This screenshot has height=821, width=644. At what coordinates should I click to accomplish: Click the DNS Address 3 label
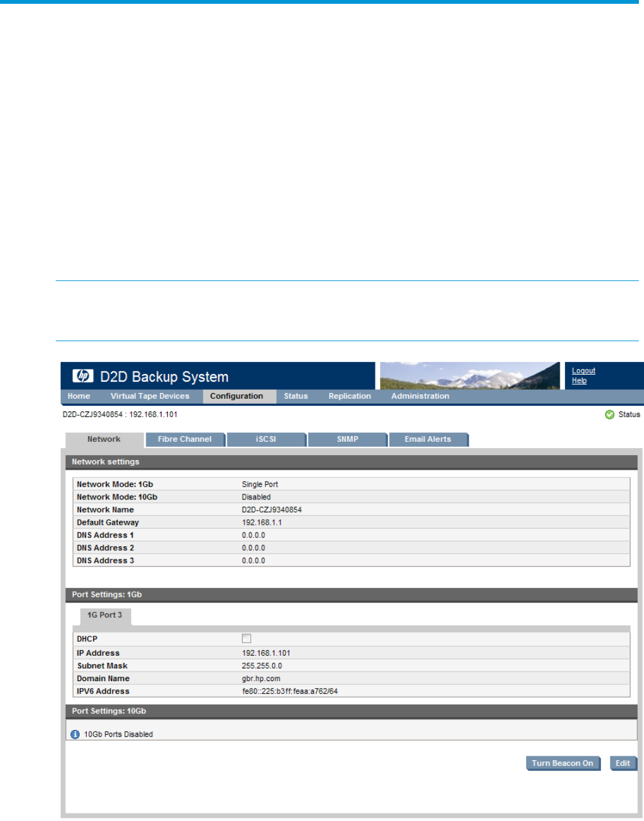coord(105,561)
